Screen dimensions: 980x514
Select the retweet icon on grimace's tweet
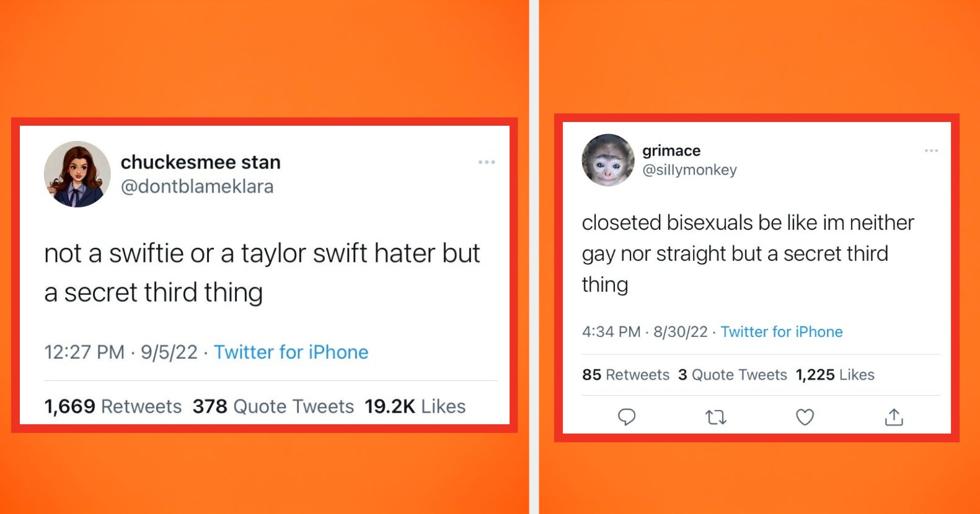click(715, 417)
